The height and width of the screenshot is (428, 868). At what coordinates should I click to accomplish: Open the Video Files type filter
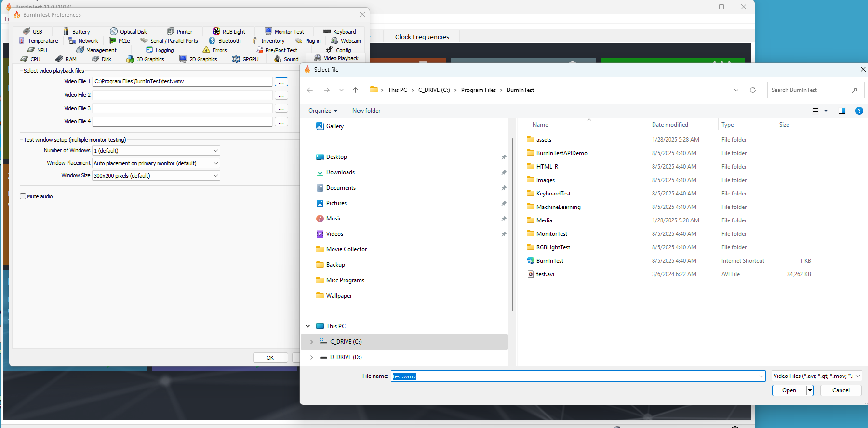(x=817, y=376)
